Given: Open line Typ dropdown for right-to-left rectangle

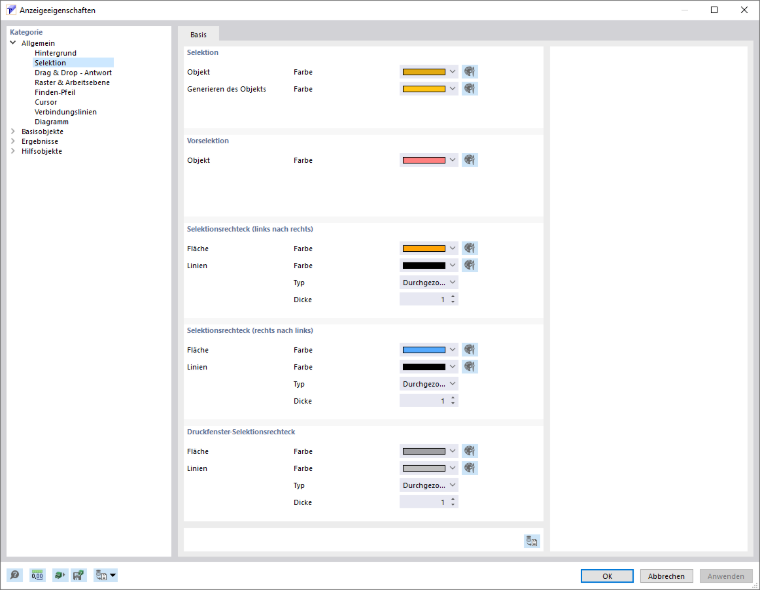Looking at the screenshot, I should pyautogui.click(x=428, y=383).
